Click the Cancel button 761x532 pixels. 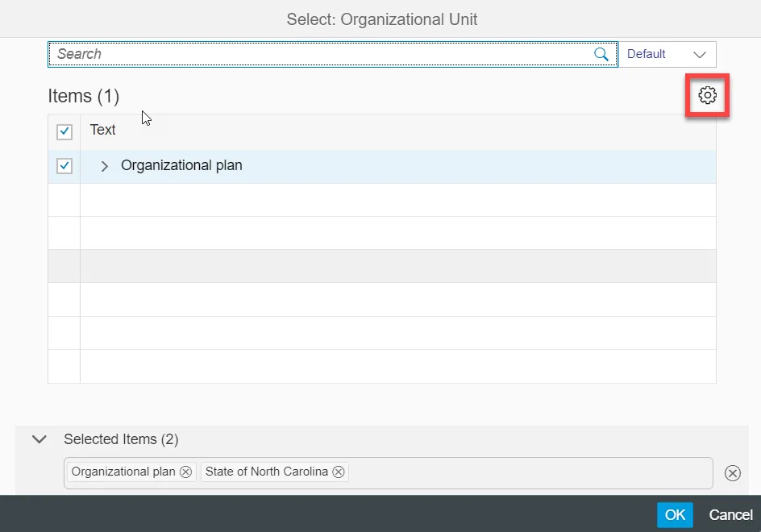[x=730, y=515]
